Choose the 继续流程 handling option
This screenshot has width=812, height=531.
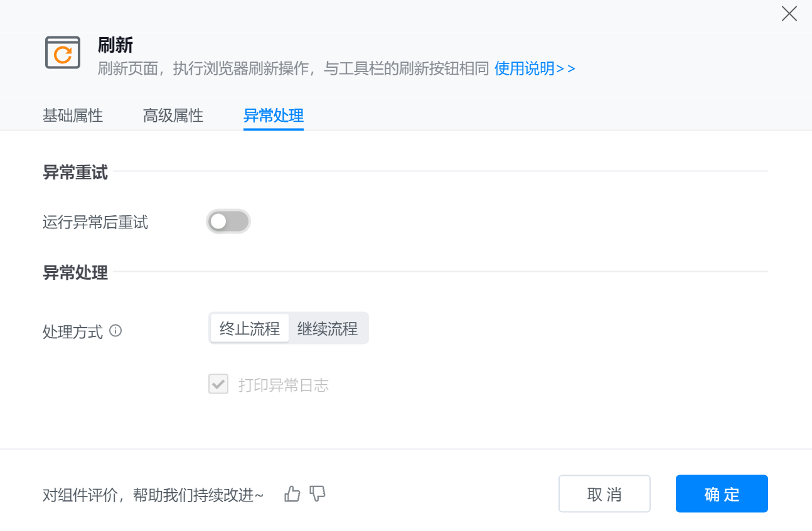tap(328, 328)
